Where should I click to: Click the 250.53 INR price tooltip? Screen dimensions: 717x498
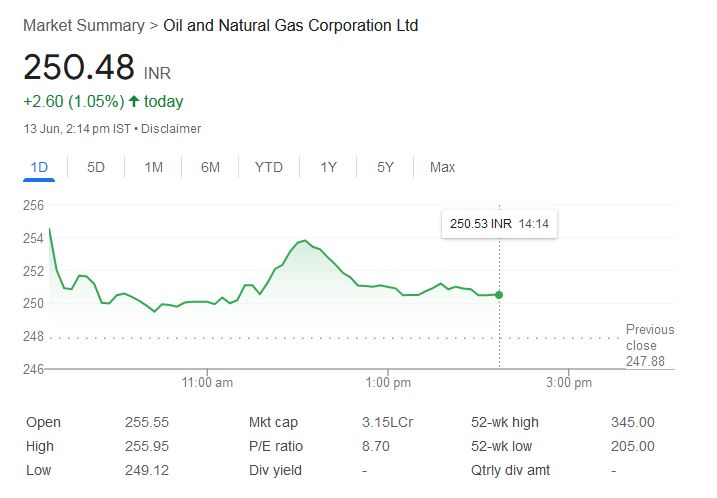499,224
